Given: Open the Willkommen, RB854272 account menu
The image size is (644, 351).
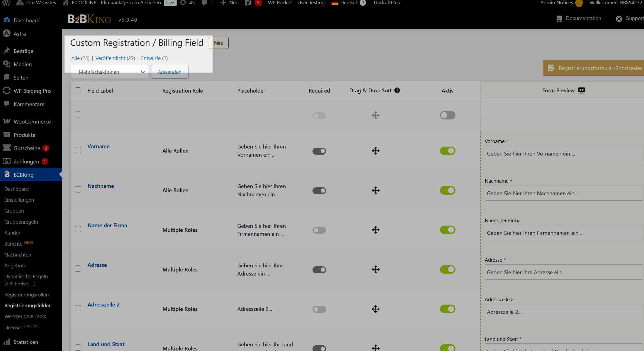Looking at the screenshot, I should [616, 3].
